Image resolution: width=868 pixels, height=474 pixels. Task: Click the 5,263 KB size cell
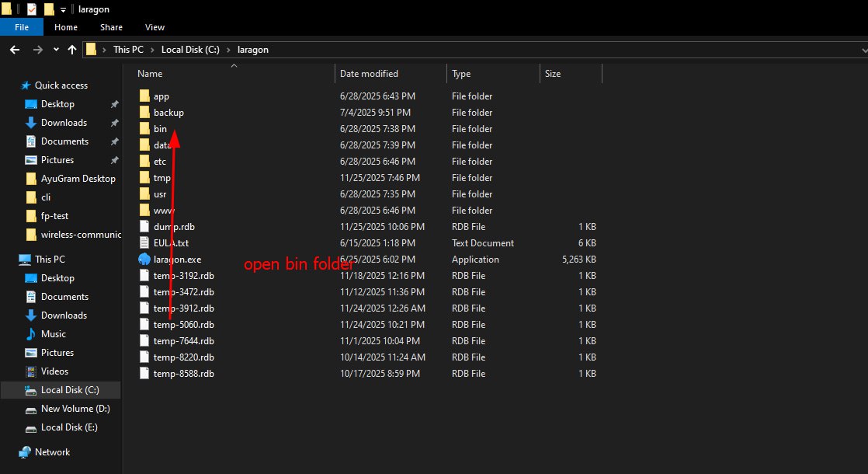coord(579,260)
